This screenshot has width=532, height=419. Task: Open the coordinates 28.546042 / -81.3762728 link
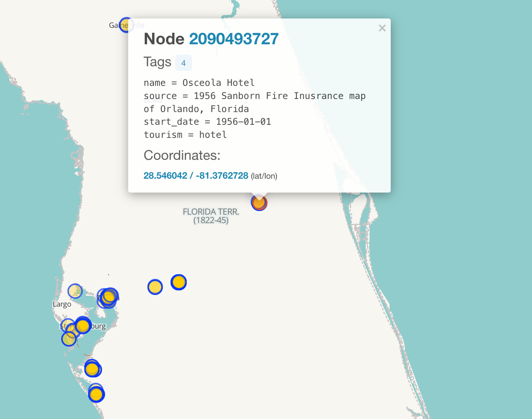pos(196,175)
